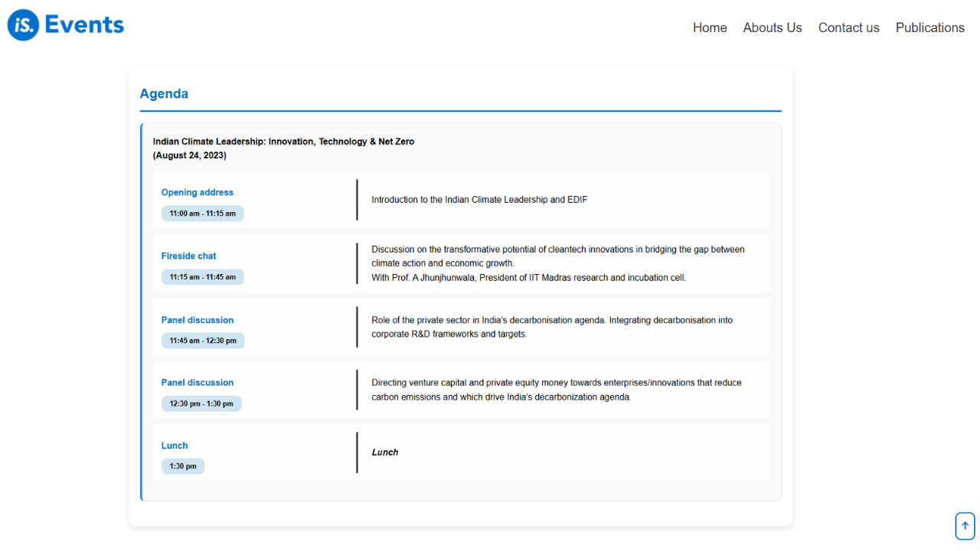Open the Contact us page

pos(849,28)
